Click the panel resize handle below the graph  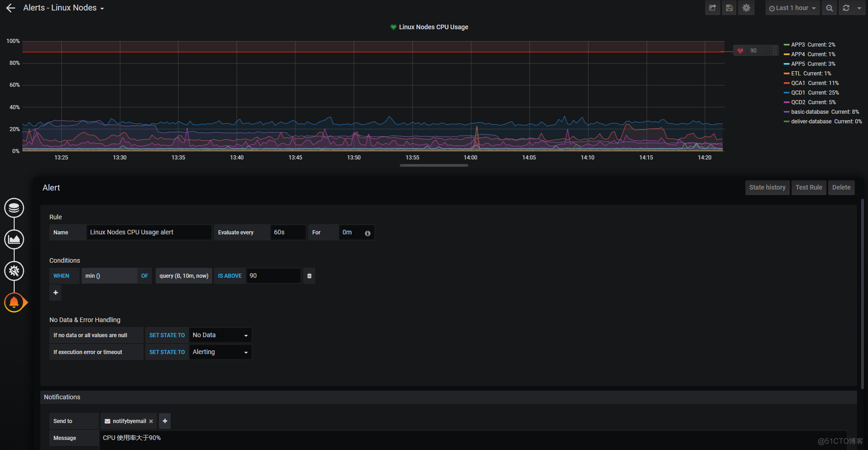[434, 165]
